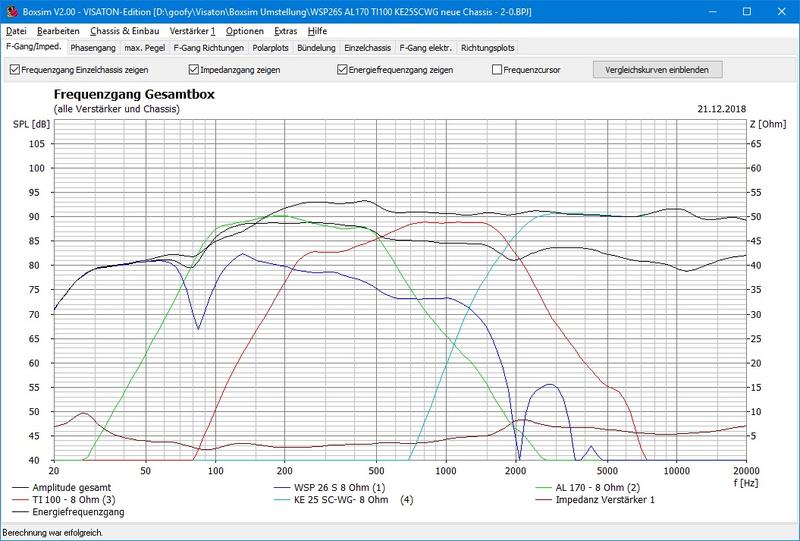Select the 'max. Pegel' tab

point(145,47)
